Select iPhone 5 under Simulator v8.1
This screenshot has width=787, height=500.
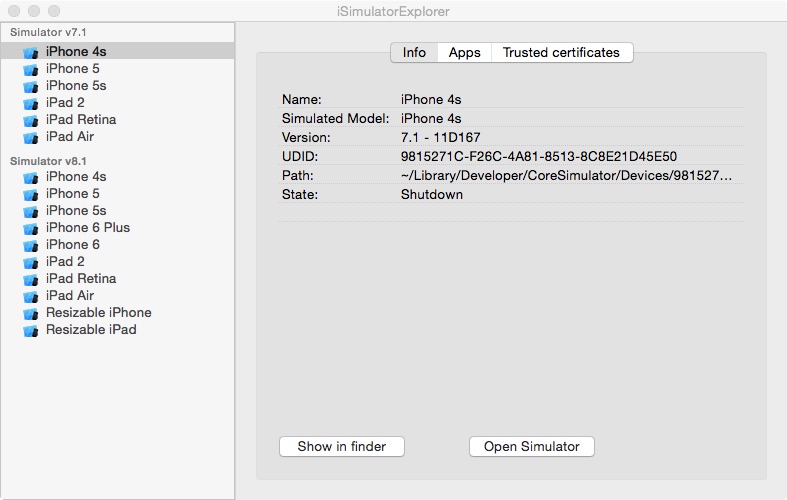point(117,193)
